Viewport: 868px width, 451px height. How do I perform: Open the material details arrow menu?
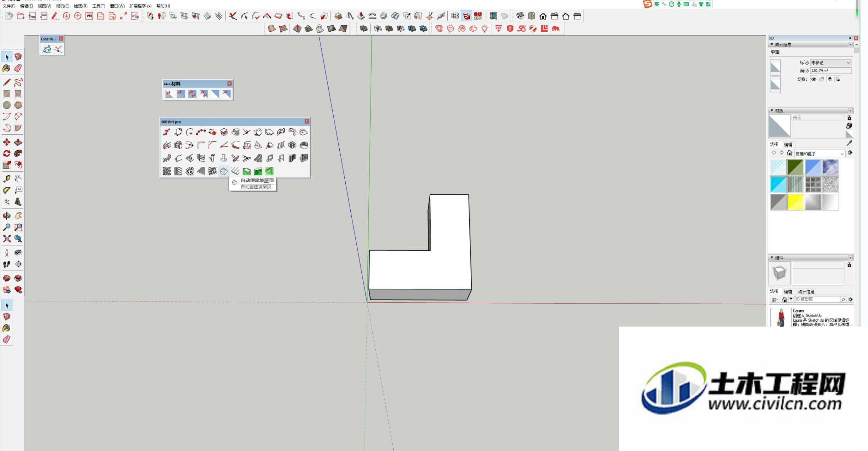tap(850, 153)
